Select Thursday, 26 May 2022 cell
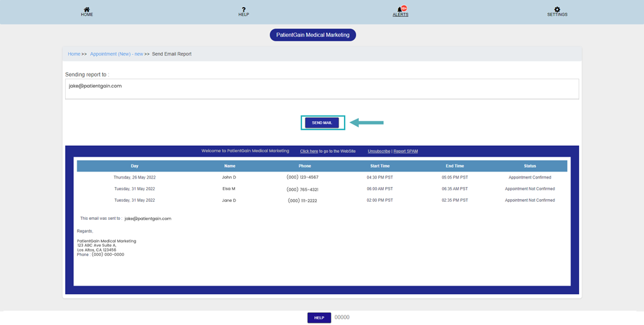This screenshot has height=325, width=644. pyautogui.click(x=135, y=177)
